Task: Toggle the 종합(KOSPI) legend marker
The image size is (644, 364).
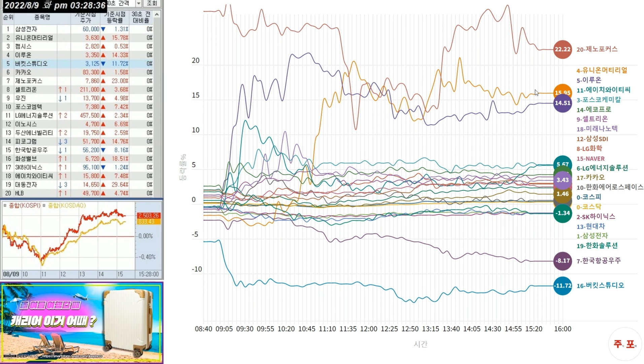Action: [5, 205]
